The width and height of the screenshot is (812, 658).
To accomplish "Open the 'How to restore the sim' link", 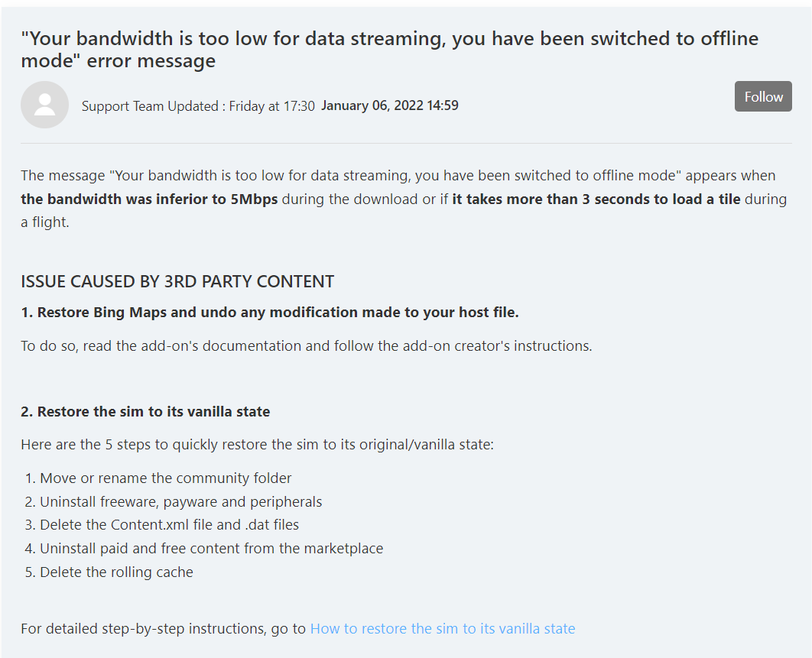I will click(x=442, y=629).
